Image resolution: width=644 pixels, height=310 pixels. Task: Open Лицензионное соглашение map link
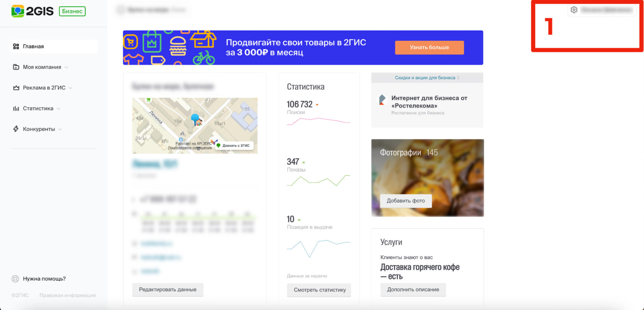(x=190, y=148)
